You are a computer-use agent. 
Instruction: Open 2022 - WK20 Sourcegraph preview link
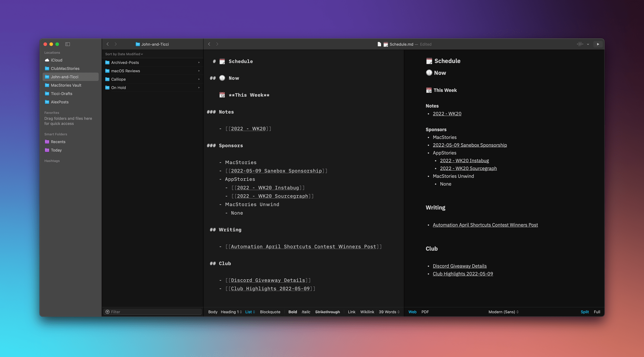[468, 168]
